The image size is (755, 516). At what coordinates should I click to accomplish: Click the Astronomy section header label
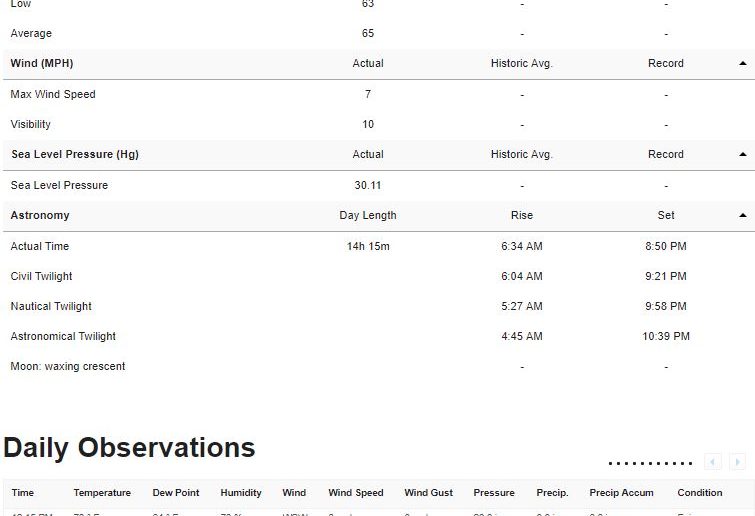(x=40, y=216)
